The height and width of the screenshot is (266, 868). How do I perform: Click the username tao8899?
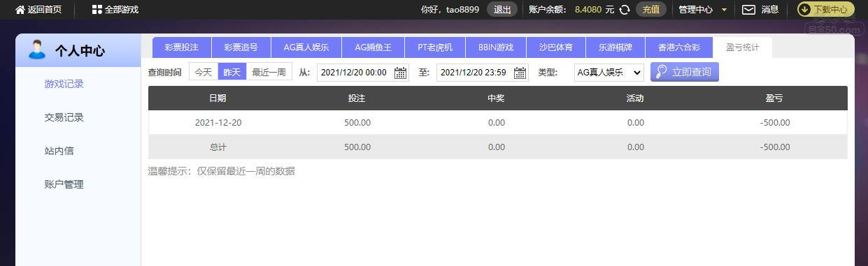coord(462,10)
